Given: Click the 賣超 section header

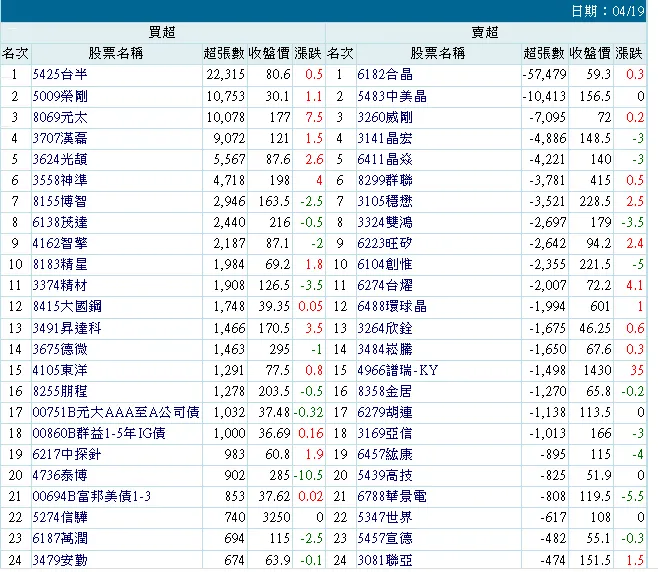Looking at the screenshot, I should pyautogui.click(x=485, y=32).
